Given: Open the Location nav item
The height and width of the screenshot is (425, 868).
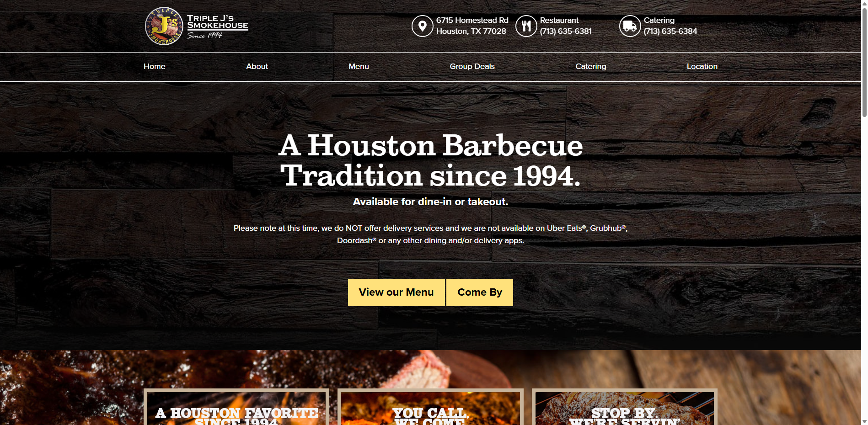Looking at the screenshot, I should tap(702, 67).
